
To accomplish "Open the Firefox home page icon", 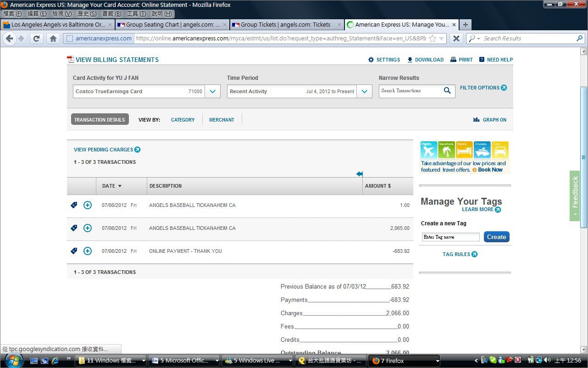I will pos(53,39).
